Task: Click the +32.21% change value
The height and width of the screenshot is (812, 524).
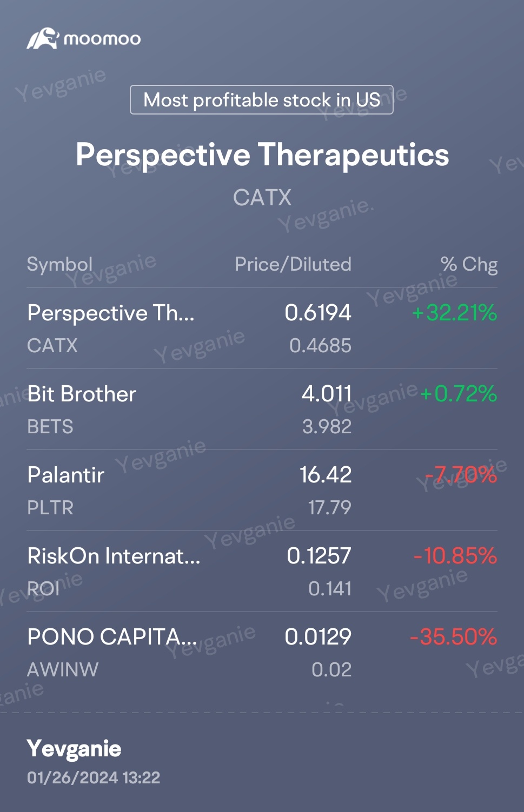Action: coord(454,313)
